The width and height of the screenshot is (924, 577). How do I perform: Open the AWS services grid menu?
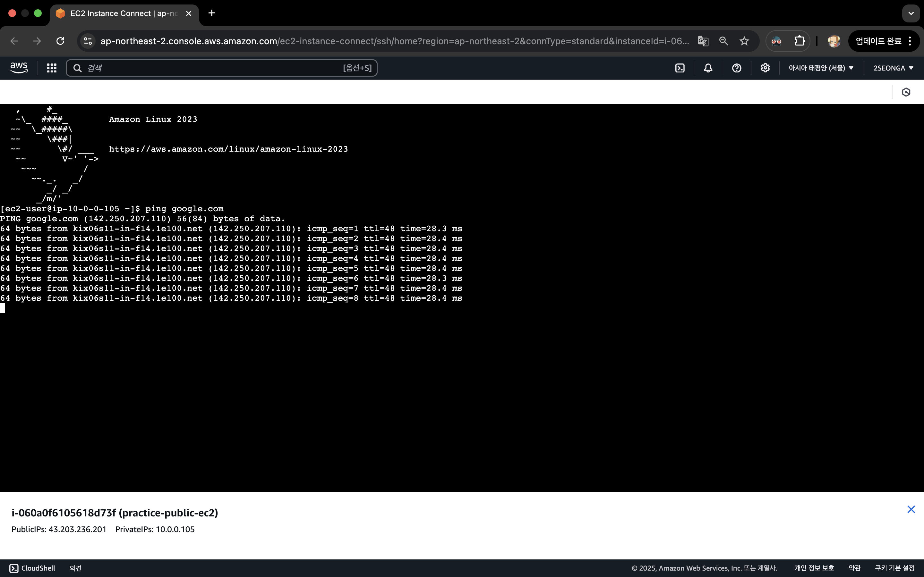click(52, 68)
